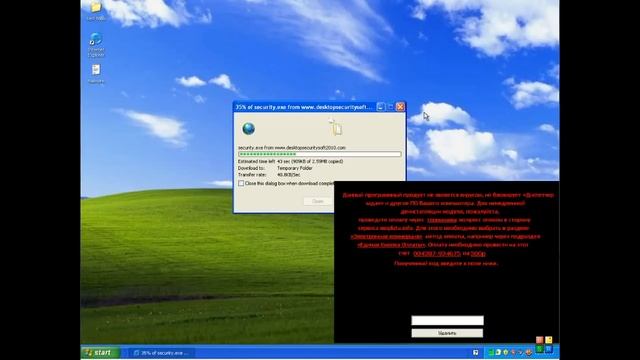640x360 pixels.
Task: Click the 'Estimated time left' line
Action: coord(290,161)
